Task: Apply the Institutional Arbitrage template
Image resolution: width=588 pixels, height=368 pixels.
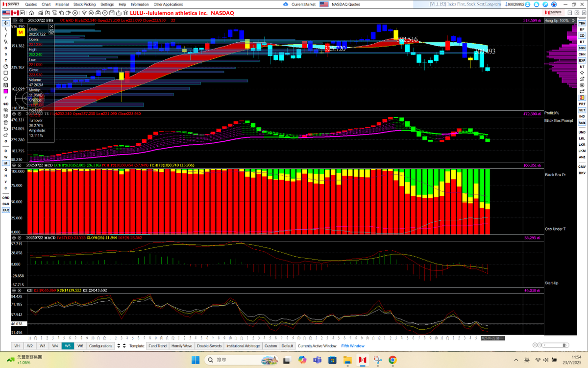Action: (244, 346)
